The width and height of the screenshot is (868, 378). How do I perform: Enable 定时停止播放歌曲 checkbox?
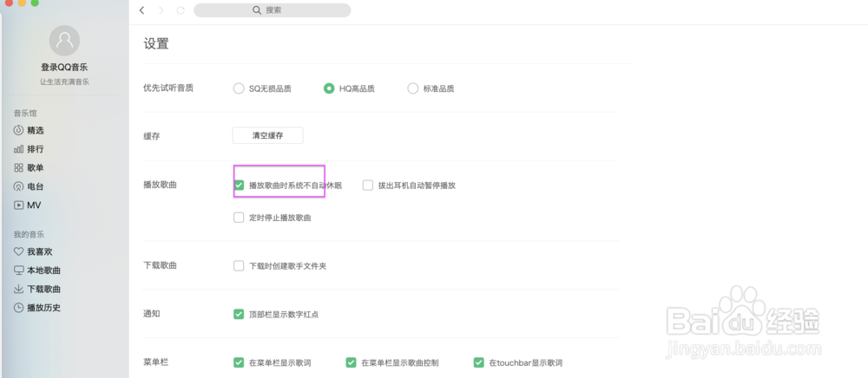(239, 218)
